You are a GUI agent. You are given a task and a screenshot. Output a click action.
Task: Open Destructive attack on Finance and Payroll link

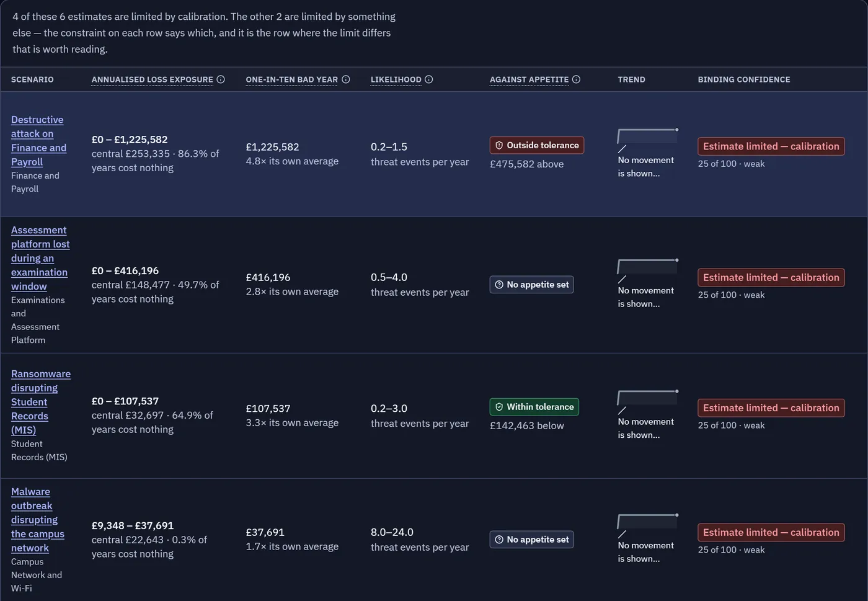[38, 141]
